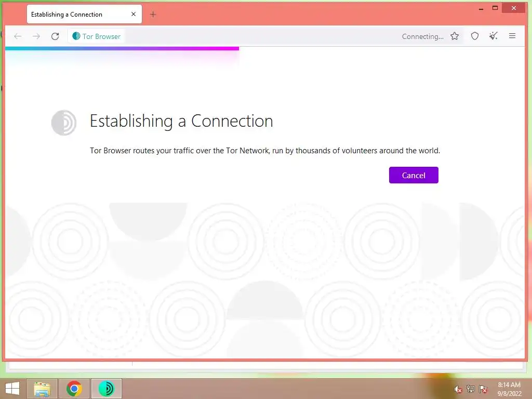Cancel the Tor connection attempt
The image size is (532, 399).
413,175
